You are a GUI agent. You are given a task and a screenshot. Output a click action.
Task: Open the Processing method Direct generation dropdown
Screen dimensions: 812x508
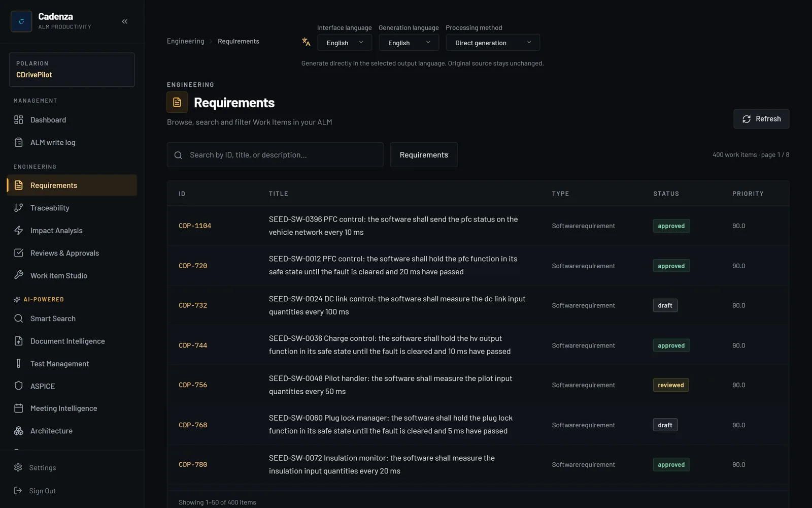(x=493, y=43)
